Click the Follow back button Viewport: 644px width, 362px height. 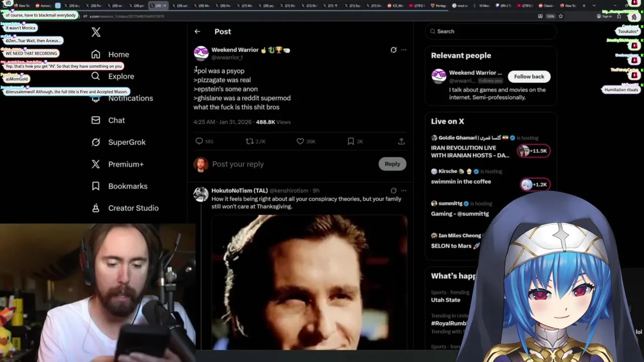529,76
